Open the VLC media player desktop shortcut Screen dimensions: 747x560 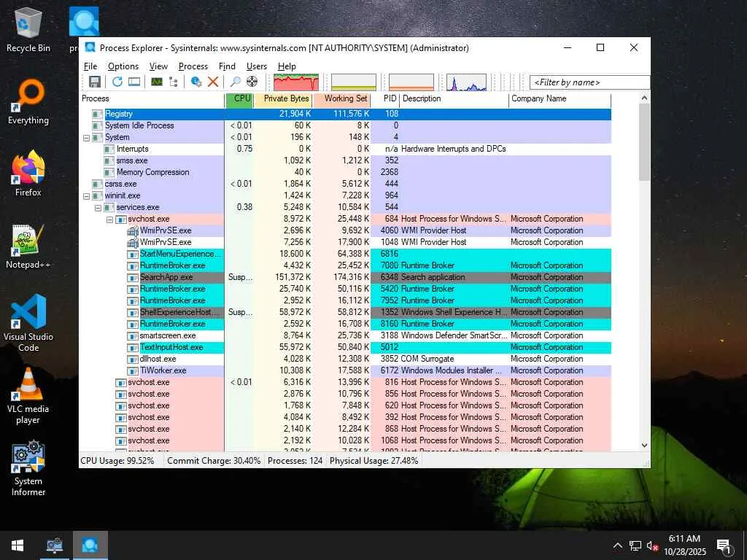click(x=28, y=396)
